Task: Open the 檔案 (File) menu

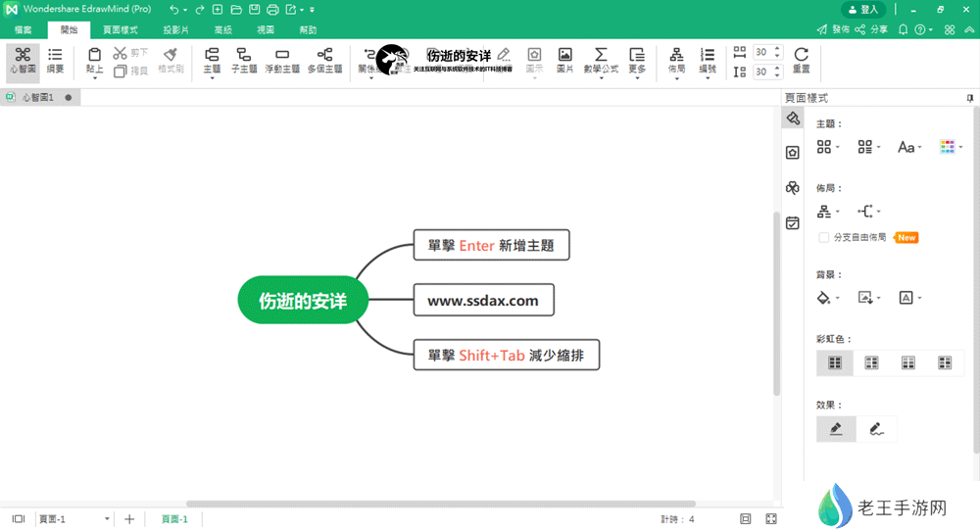Action: pyautogui.click(x=22, y=30)
